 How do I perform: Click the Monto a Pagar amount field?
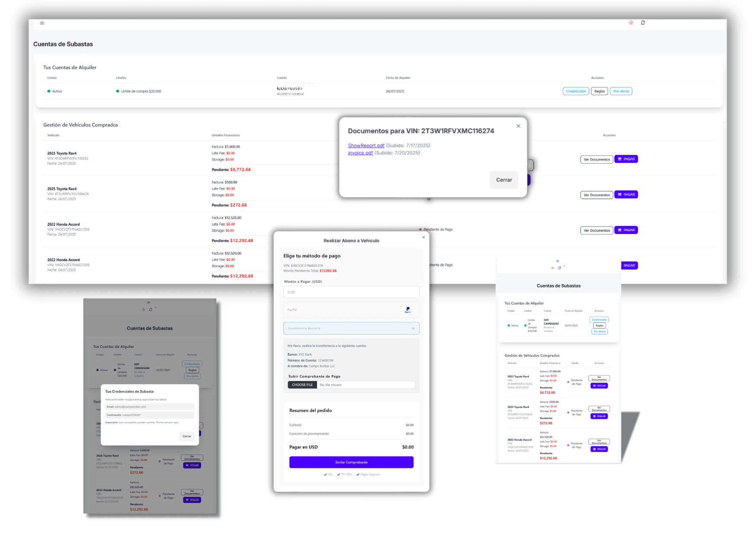click(351, 292)
